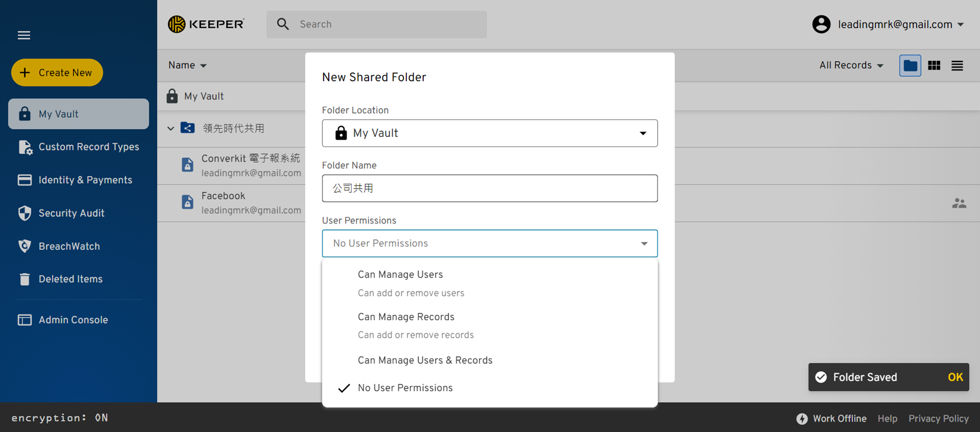Expand the All Records filter dropdown
Image resolution: width=980 pixels, height=432 pixels.
(851, 65)
